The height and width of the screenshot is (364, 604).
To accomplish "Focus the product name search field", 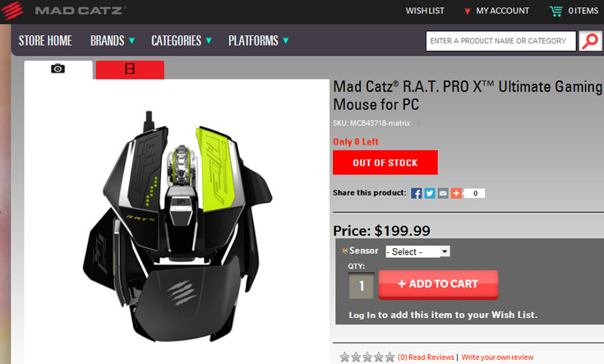I will point(500,41).
